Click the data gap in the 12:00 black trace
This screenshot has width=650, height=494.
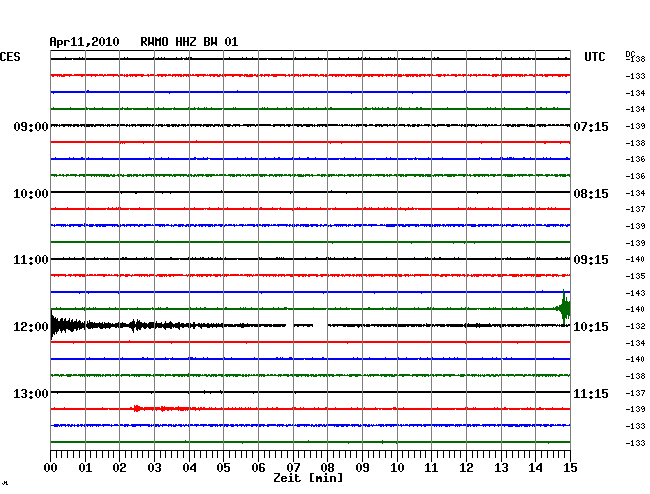(320, 326)
